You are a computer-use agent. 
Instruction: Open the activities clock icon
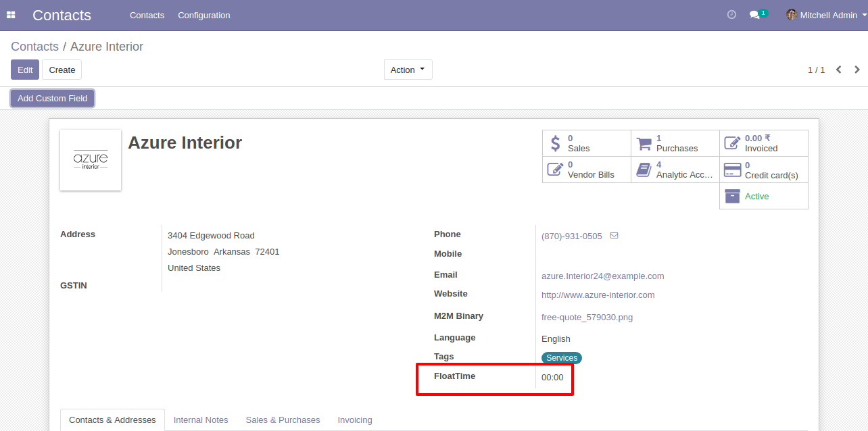(731, 15)
